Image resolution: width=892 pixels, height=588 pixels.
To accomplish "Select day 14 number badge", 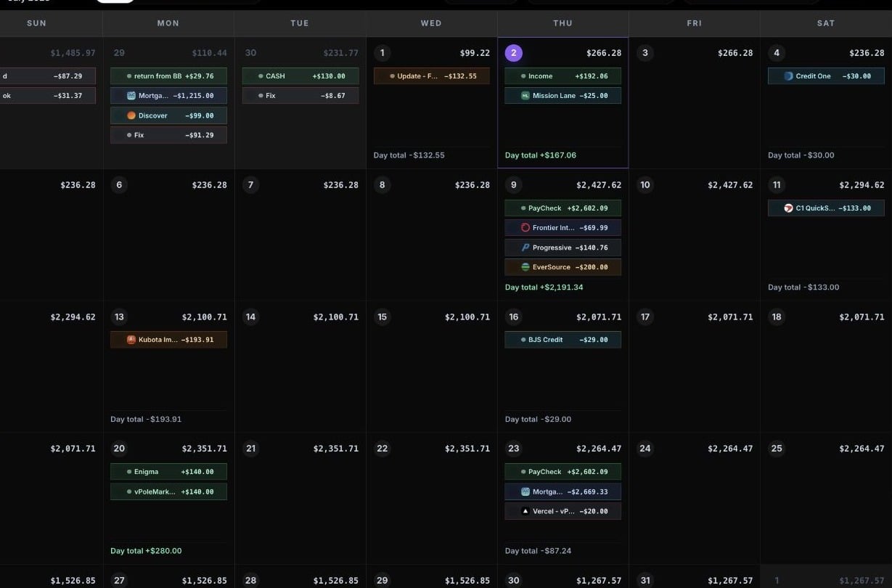I will point(250,317).
